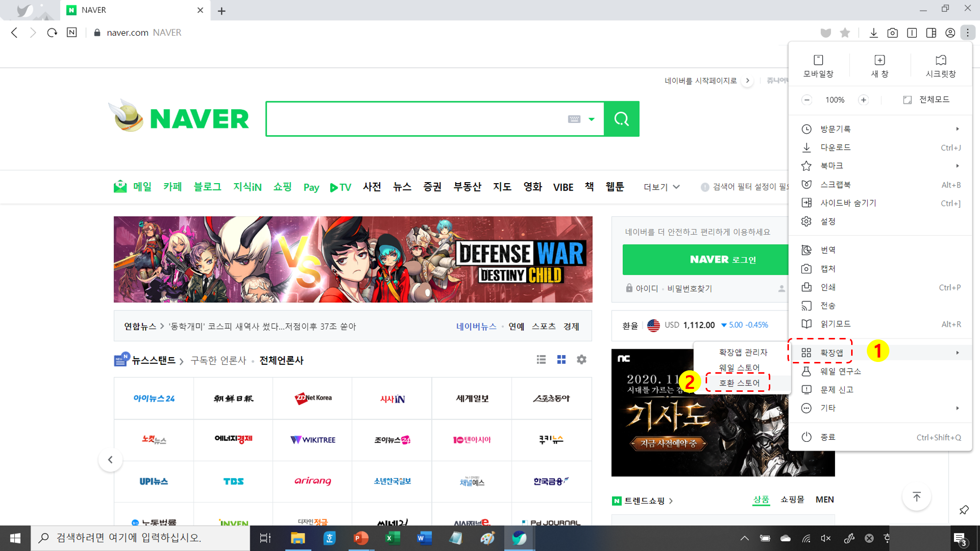Select 설정 in Whale menu
Viewport: 980px width, 551px height.
pyautogui.click(x=828, y=221)
